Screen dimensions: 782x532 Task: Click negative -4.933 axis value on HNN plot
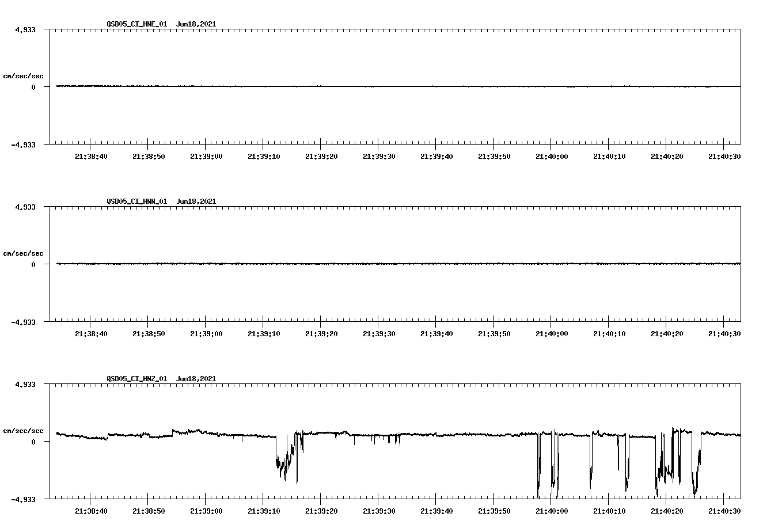(x=24, y=322)
